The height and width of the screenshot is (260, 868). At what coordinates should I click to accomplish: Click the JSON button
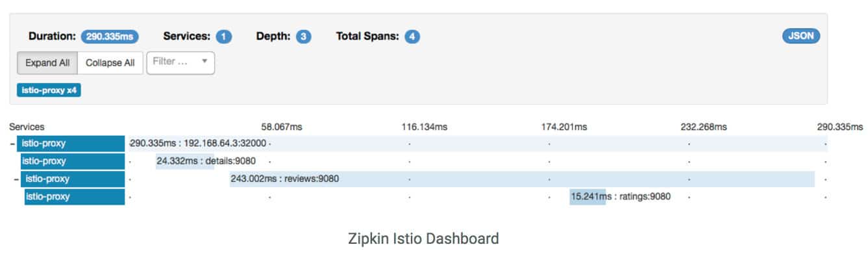pos(800,36)
